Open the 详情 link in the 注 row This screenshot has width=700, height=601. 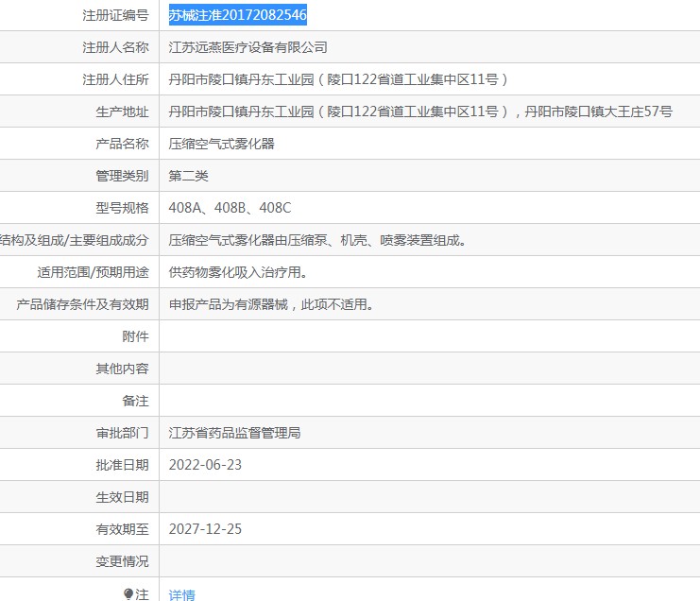[181, 594]
